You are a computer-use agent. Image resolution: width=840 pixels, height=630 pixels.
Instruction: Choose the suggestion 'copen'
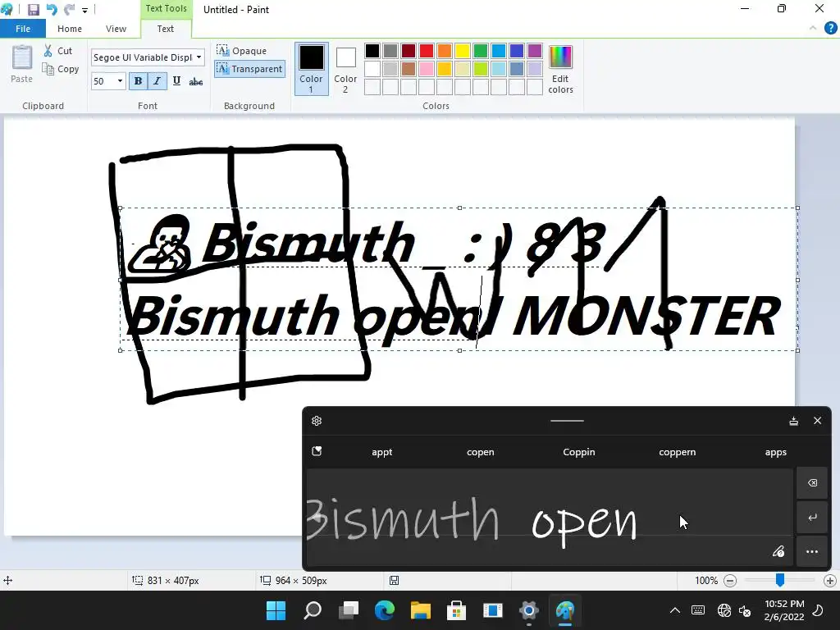coord(481,452)
